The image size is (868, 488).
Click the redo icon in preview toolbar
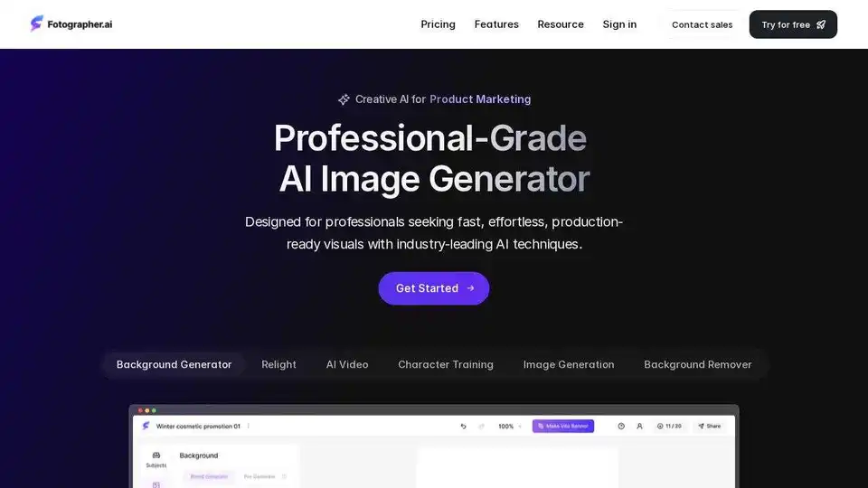(481, 426)
